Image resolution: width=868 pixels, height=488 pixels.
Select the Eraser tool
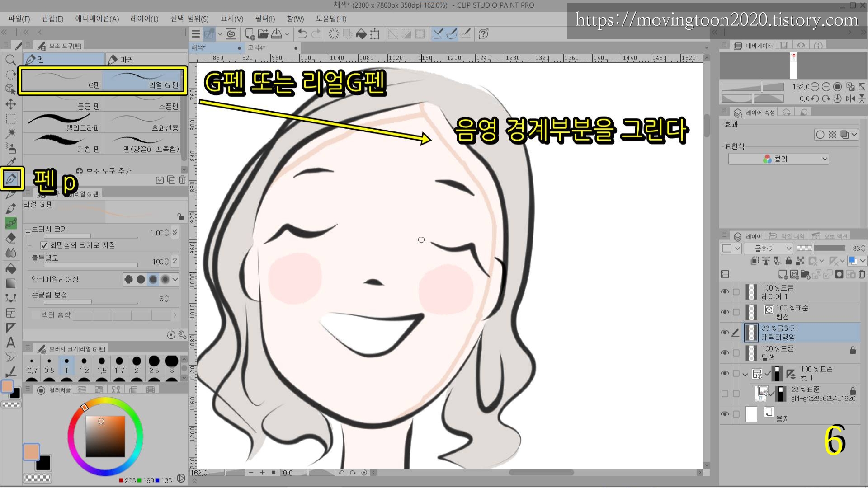click(11, 238)
